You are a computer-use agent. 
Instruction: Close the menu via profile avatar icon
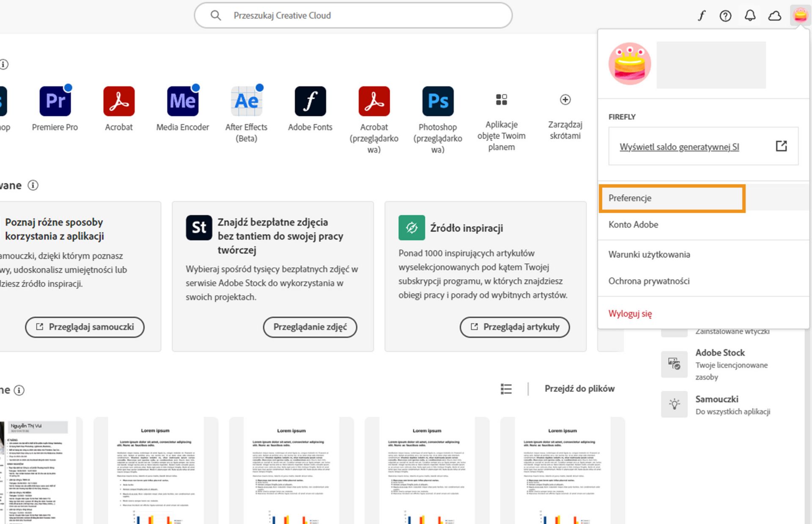800,16
